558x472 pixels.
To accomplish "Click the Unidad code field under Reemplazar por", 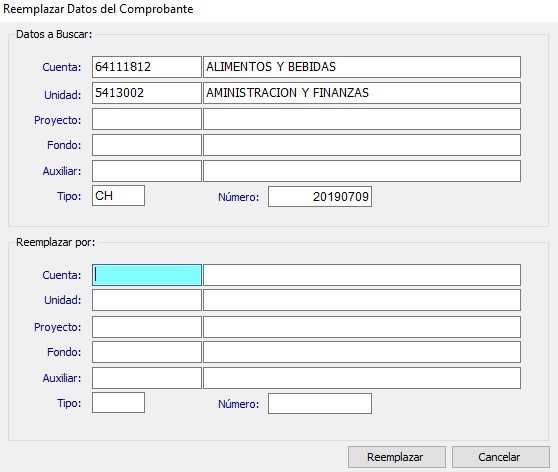I will [x=147, y=300].
